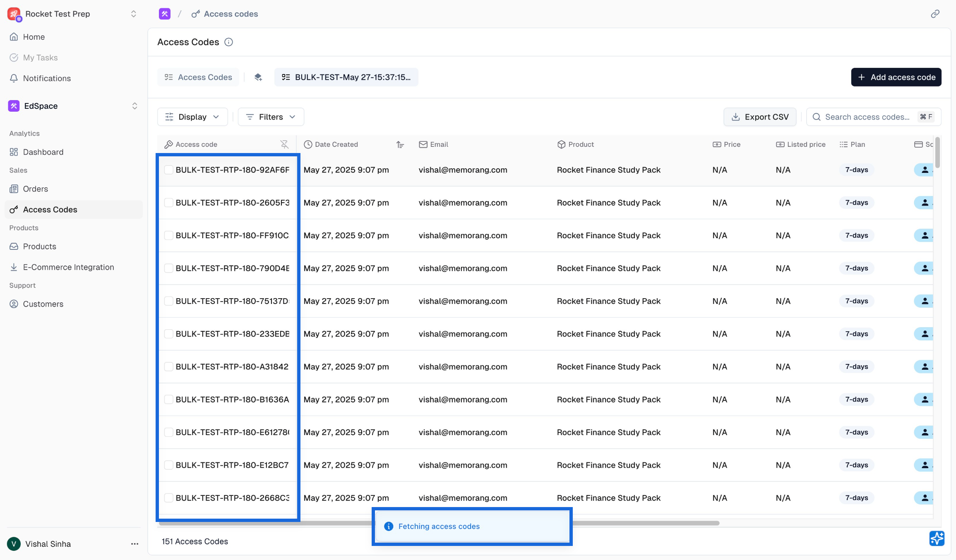956x560 pixels.
Task: Click the info icon beside Access Codes title
Action: point(228,42)
